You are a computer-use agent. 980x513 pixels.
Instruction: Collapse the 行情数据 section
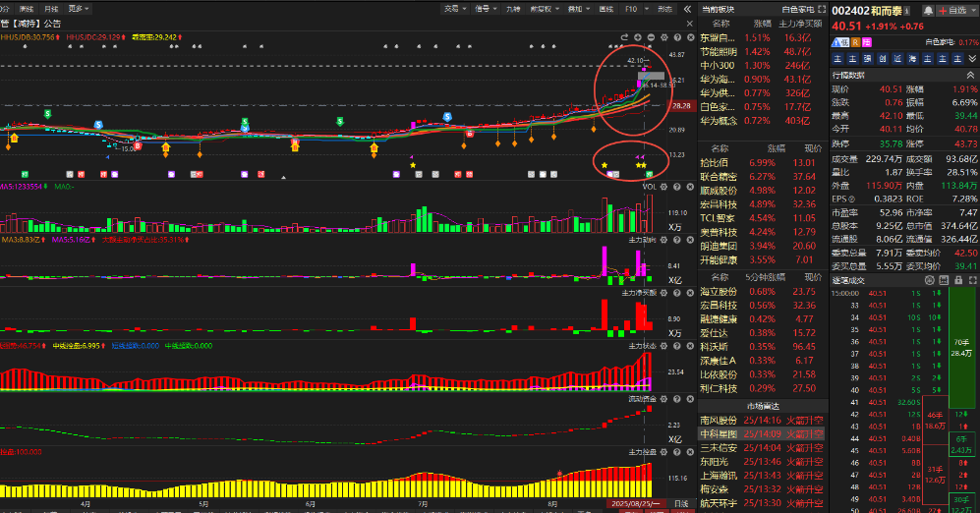970,75
